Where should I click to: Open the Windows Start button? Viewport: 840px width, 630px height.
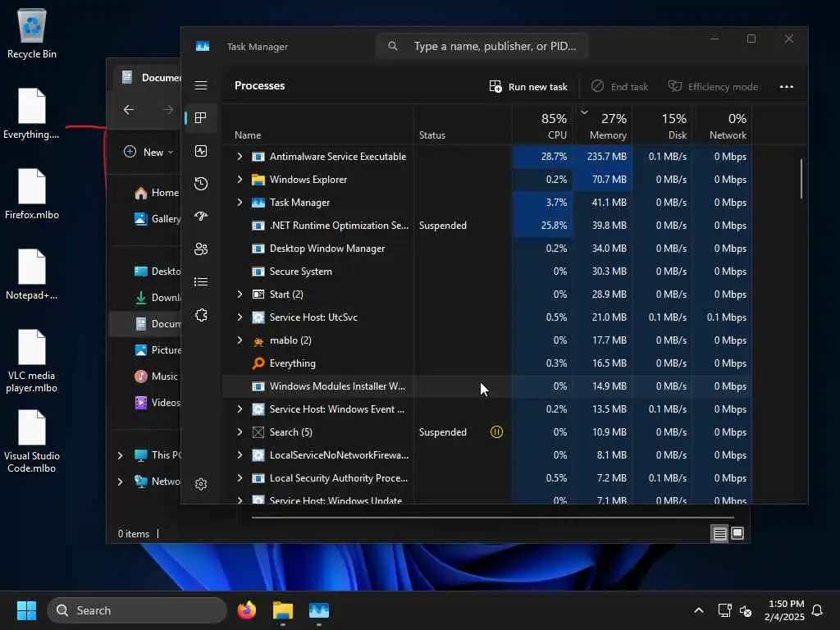click(x=26, y=610)
